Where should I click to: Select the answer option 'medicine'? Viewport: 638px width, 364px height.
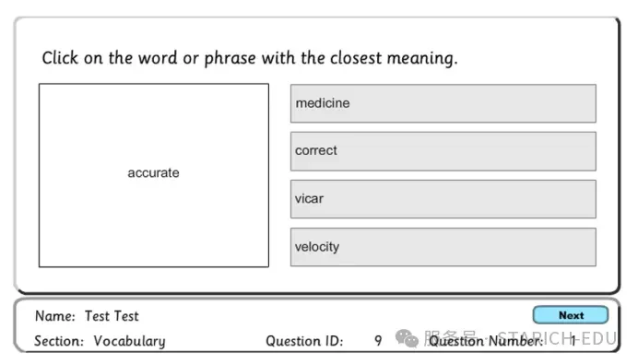[443, 103]
